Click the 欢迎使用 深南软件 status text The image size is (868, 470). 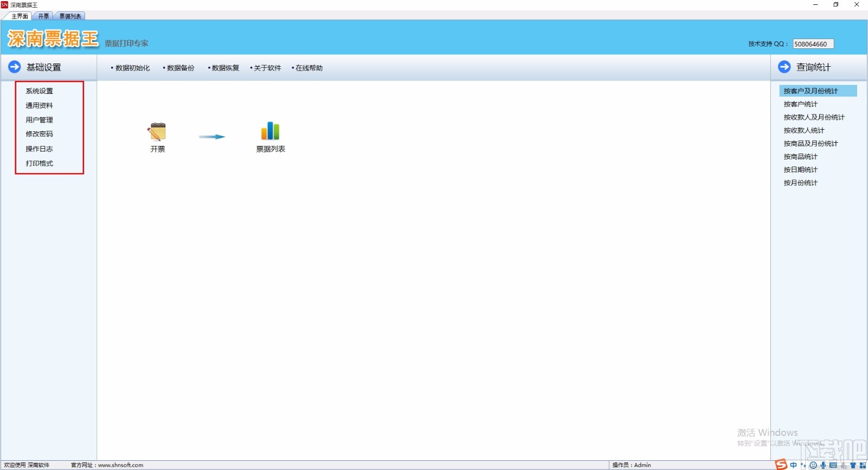(x=27, y=465)
